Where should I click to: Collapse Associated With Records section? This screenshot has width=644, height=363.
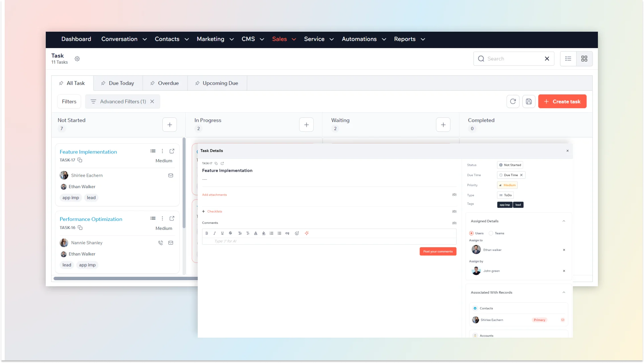point(564,293)
